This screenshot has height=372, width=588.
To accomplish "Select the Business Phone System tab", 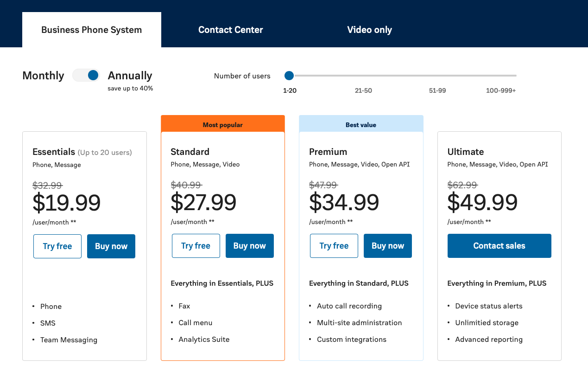I will click(91, 30).
